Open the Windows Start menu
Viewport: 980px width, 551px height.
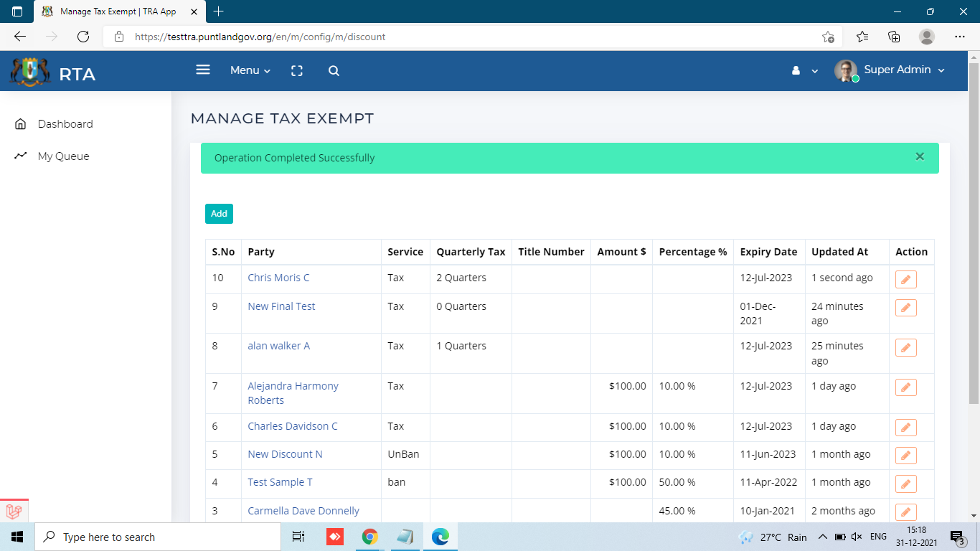(17, 537)
